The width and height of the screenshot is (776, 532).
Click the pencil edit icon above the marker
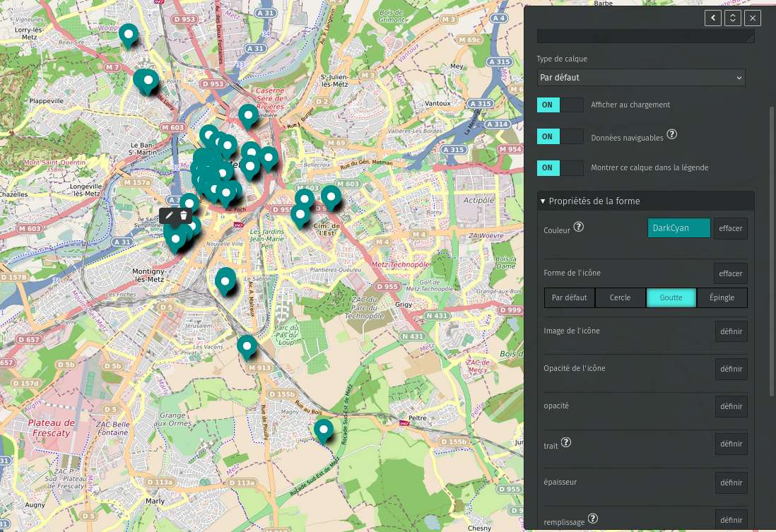170,215
